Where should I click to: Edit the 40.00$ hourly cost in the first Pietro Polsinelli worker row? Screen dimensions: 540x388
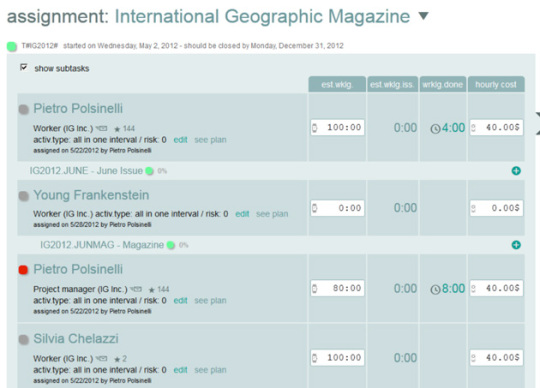[496, 127]
